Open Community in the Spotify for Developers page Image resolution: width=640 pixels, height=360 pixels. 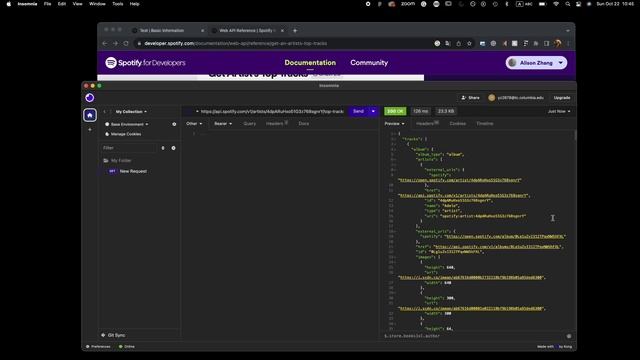[369, 62]
